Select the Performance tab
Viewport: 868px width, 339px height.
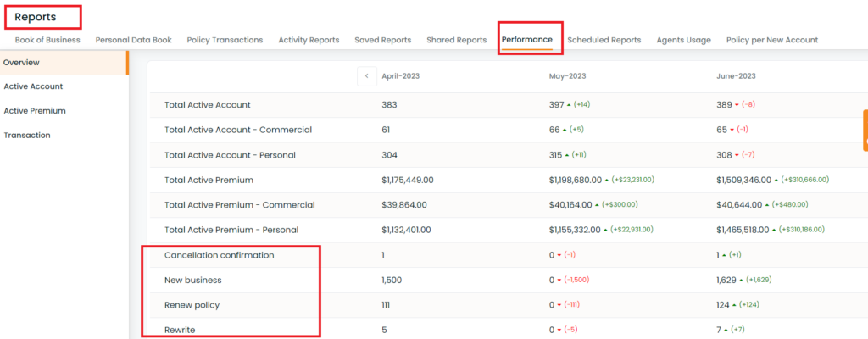tap(527, 40)
